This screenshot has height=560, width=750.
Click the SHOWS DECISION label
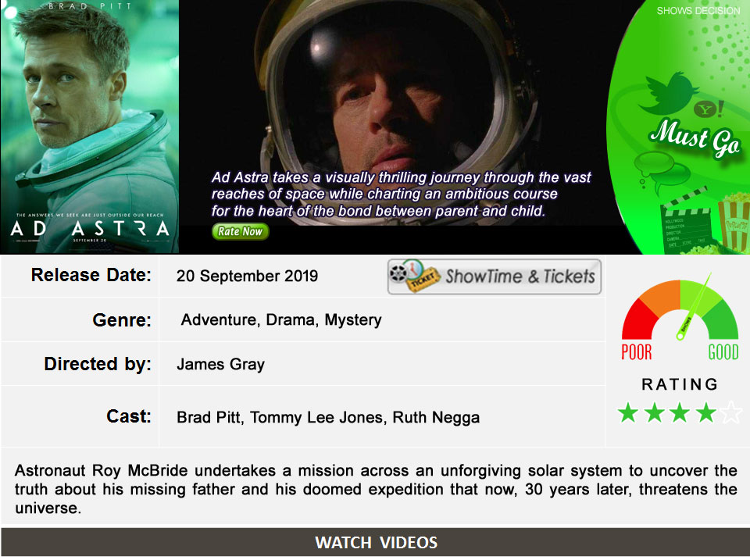pos(698,10)
